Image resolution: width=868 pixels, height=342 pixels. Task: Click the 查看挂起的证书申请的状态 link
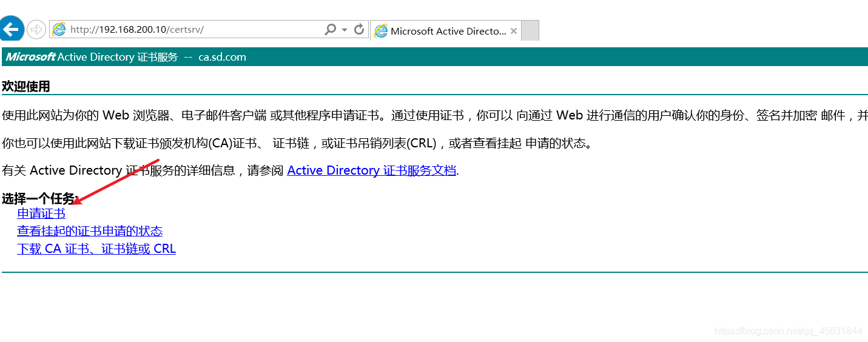90,231
